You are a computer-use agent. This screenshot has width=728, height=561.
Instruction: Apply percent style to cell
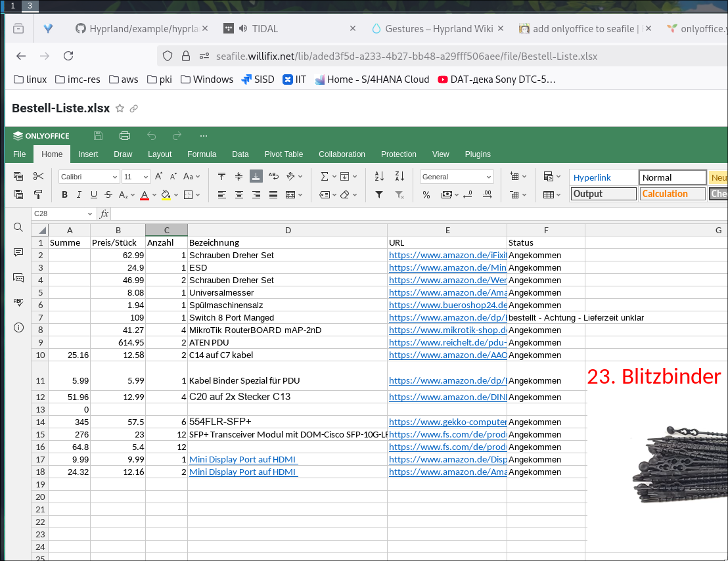tap(426, 194)
